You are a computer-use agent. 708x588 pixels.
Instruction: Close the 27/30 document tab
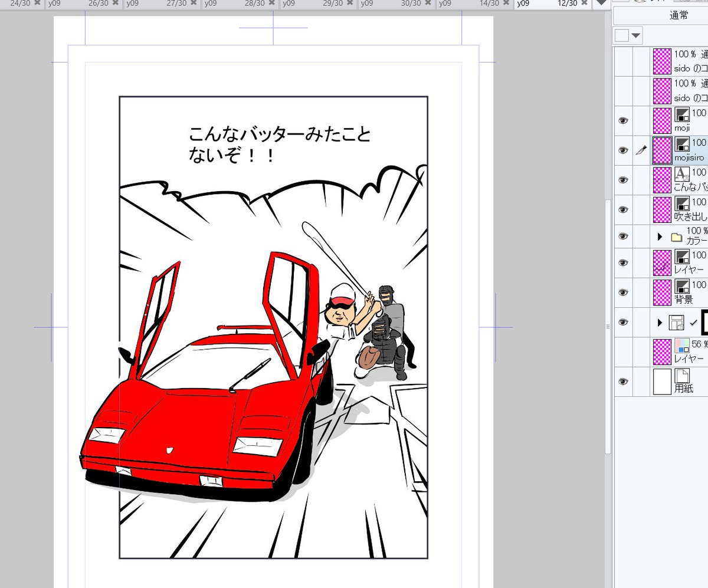coord(194,4)
